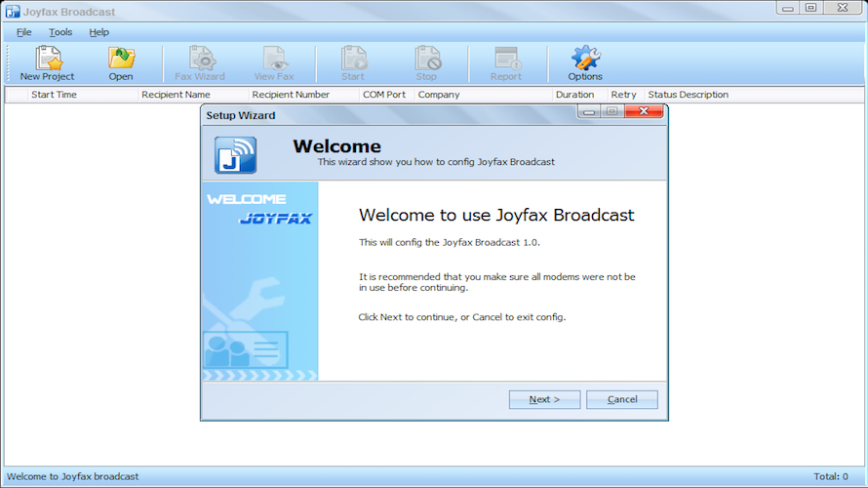Open the Report toolbar icon
The height and width of the screenshot is (488, 868).
click(506, 63)
